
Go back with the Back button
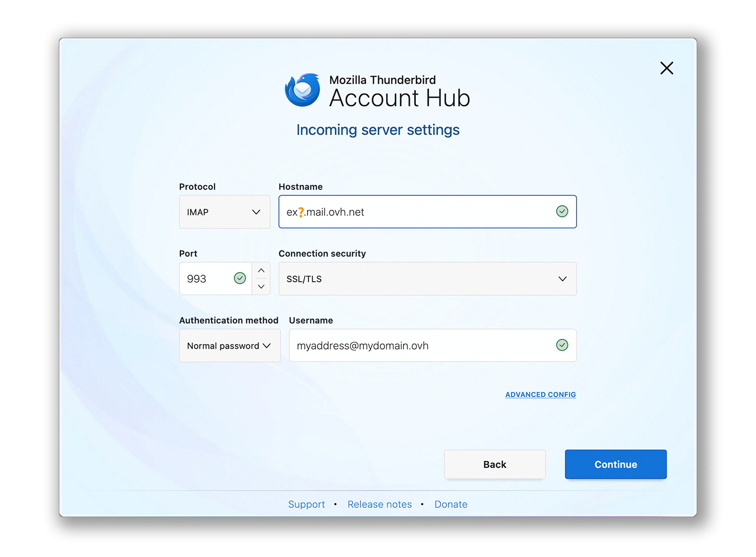tap(495, 464)
